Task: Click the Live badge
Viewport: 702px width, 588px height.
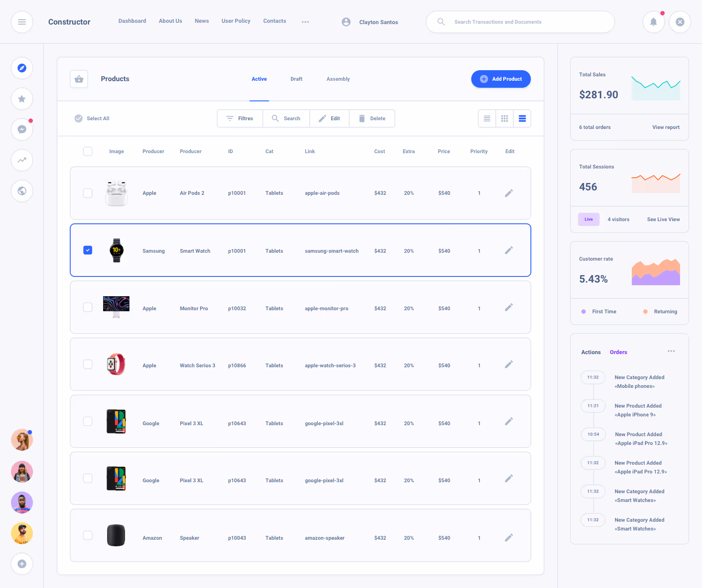Action: (589, 219)
